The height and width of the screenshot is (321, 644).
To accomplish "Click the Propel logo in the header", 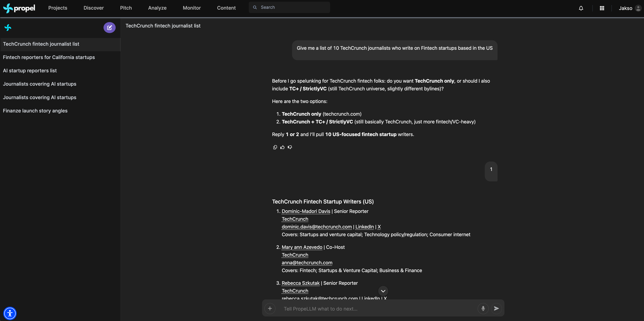I will click(19, 8).
